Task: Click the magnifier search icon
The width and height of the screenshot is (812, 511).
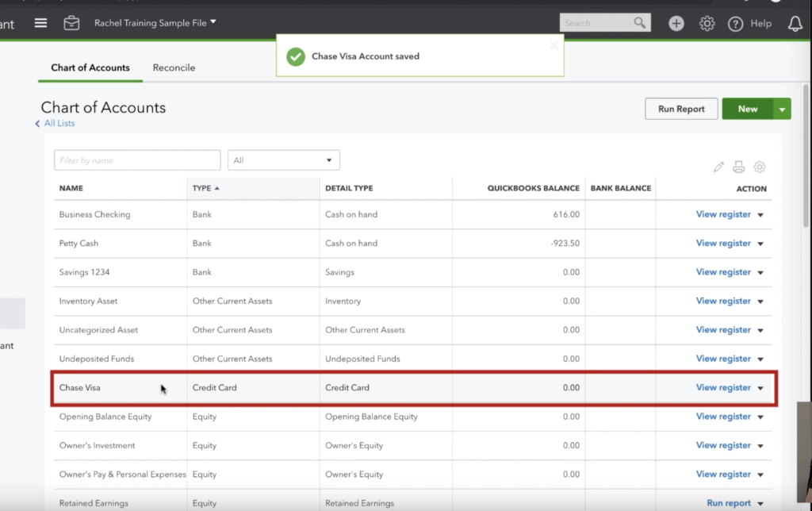Action: (x=640, y=23)
